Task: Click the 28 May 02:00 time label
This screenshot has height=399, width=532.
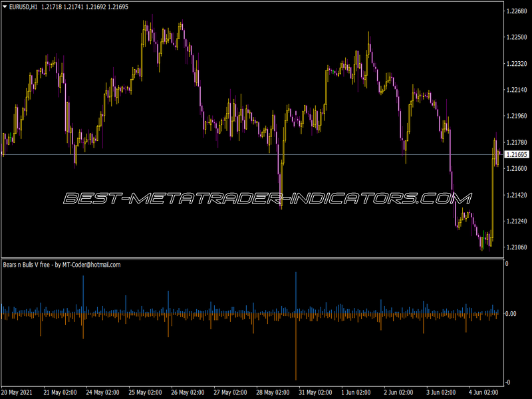Action: point(273,392)
